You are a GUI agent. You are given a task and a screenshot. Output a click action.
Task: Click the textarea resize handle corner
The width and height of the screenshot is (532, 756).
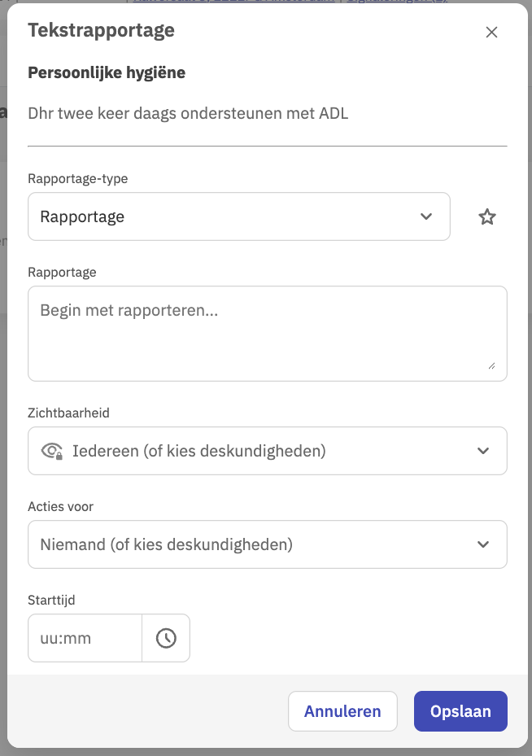pos(491,366)
